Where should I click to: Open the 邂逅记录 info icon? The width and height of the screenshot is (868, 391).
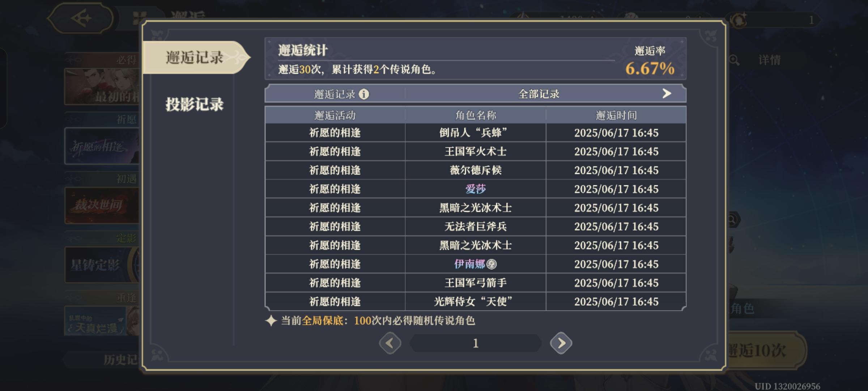(x=363, y=94)
